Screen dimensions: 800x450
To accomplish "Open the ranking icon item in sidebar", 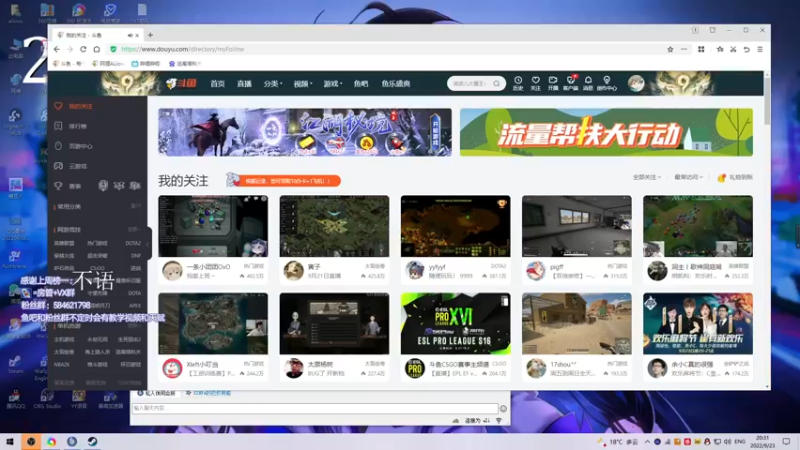I will click(71, 126).
